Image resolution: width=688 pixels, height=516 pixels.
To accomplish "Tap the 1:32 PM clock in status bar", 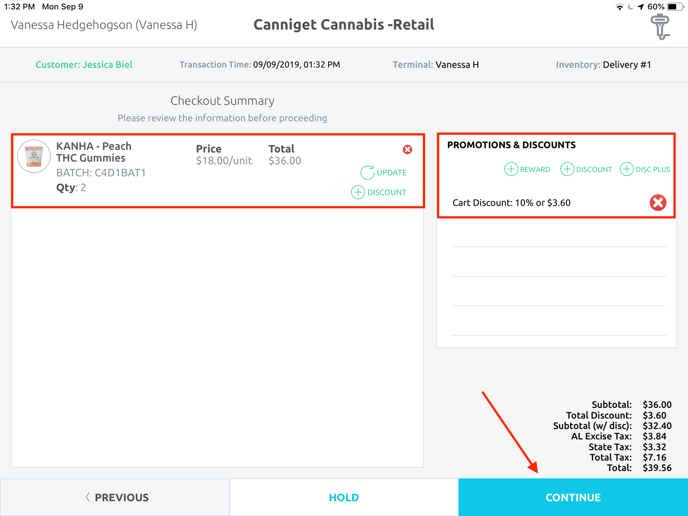I will click(x=19, y=7).
